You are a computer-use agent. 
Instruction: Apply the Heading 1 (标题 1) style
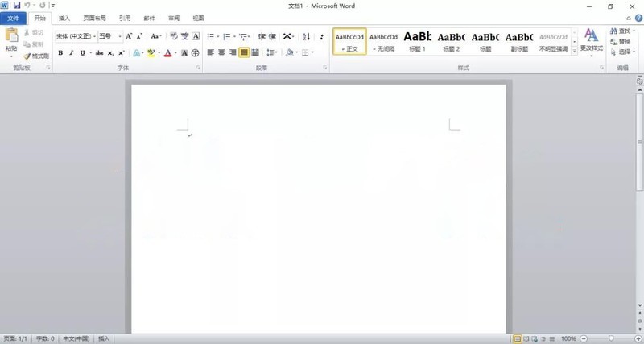(418, 40)
